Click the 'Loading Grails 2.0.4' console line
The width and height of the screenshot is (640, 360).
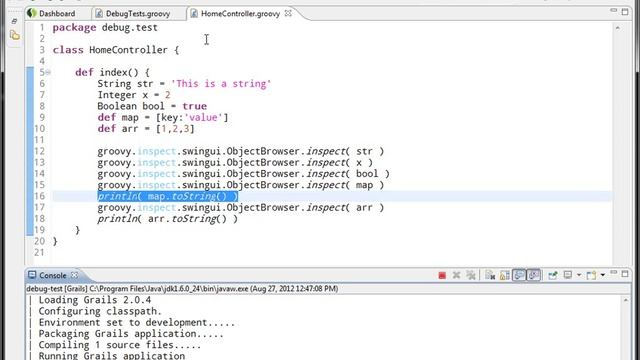95,300
